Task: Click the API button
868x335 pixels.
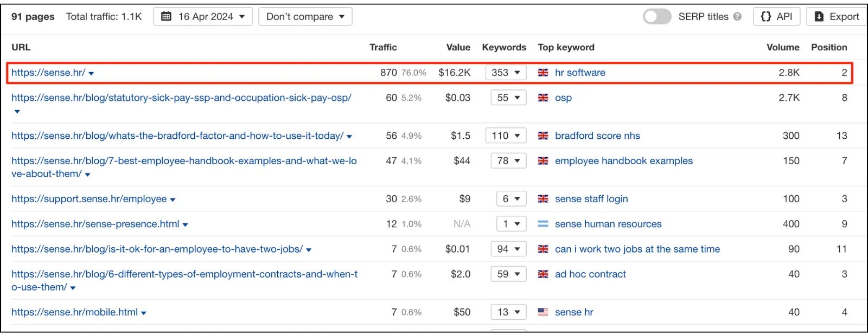Action: [777, 17]
